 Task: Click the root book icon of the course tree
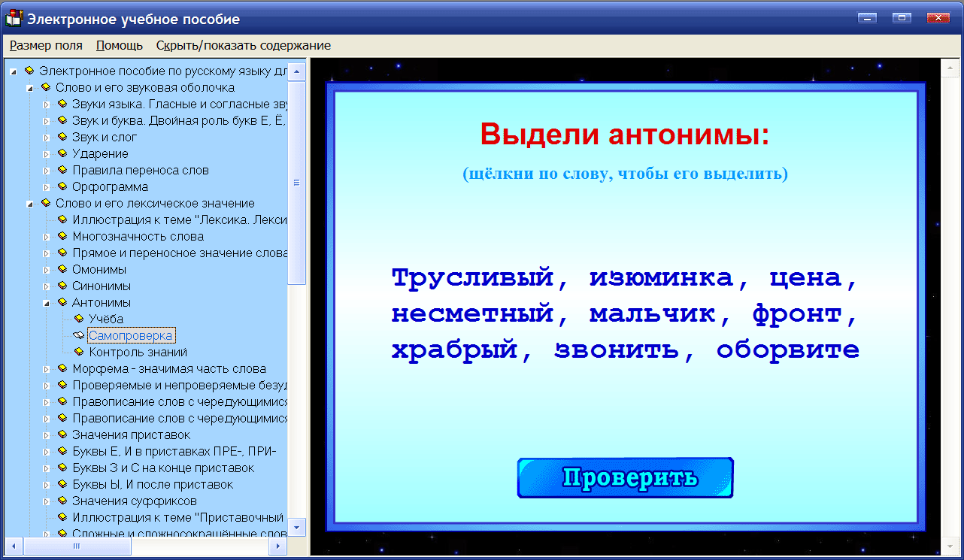coord(30,71)
